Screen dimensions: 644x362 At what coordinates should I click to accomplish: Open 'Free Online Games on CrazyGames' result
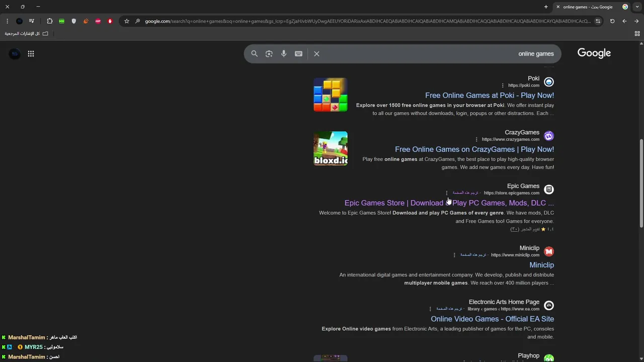pyautogui.click(x=474, y=149)
